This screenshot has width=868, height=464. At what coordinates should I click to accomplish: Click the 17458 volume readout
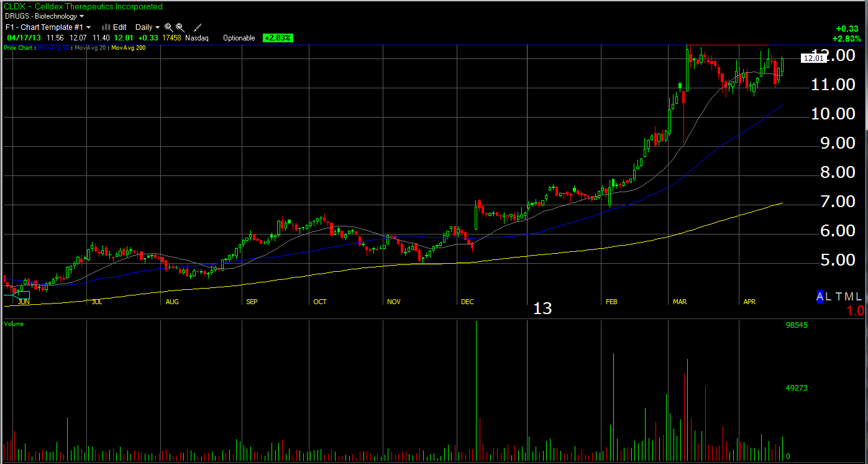[171, 38]
